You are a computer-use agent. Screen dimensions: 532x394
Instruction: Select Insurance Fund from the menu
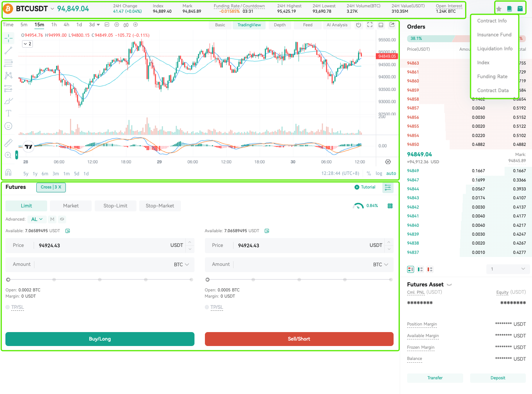click(x=494, y=35)
